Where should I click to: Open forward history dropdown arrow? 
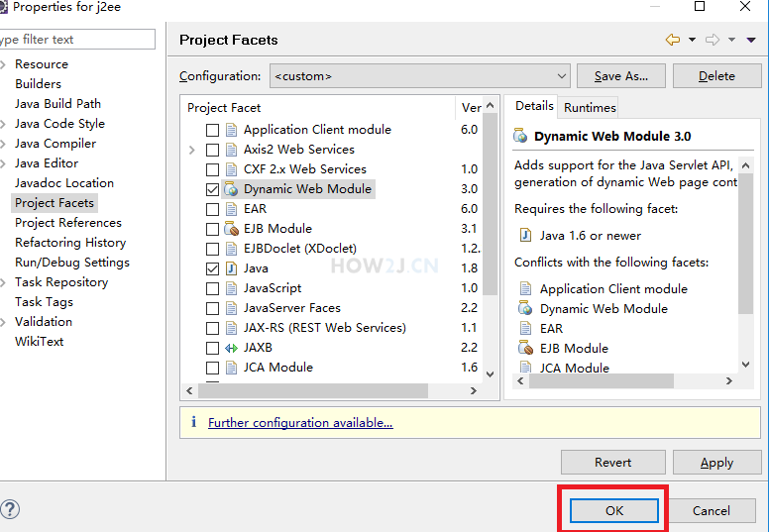pyautogui.click(x=731, y=40)
